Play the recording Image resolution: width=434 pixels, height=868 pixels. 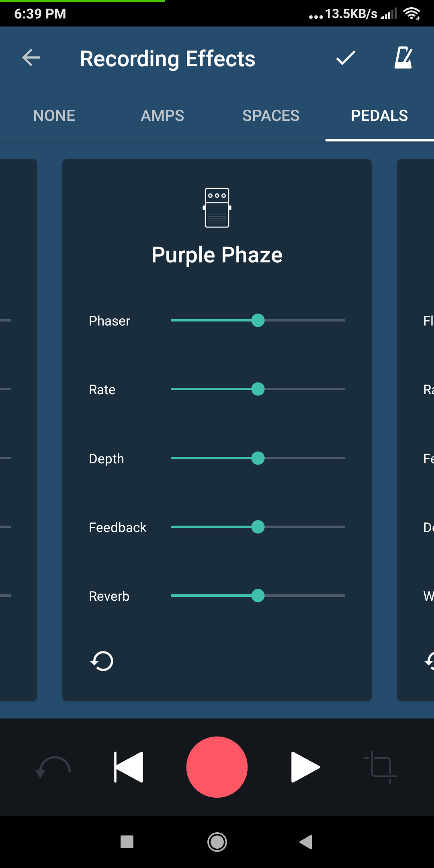point(305,767)
